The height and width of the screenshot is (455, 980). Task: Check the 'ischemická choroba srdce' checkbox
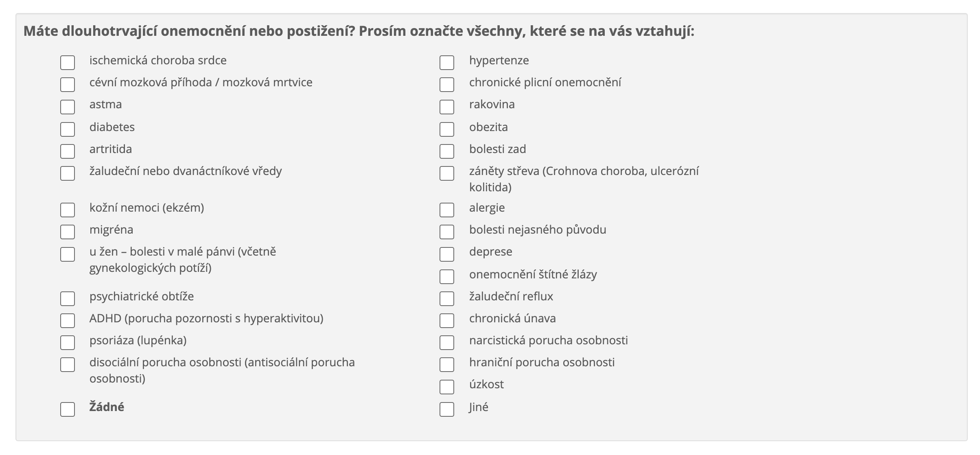click(68, 63)
